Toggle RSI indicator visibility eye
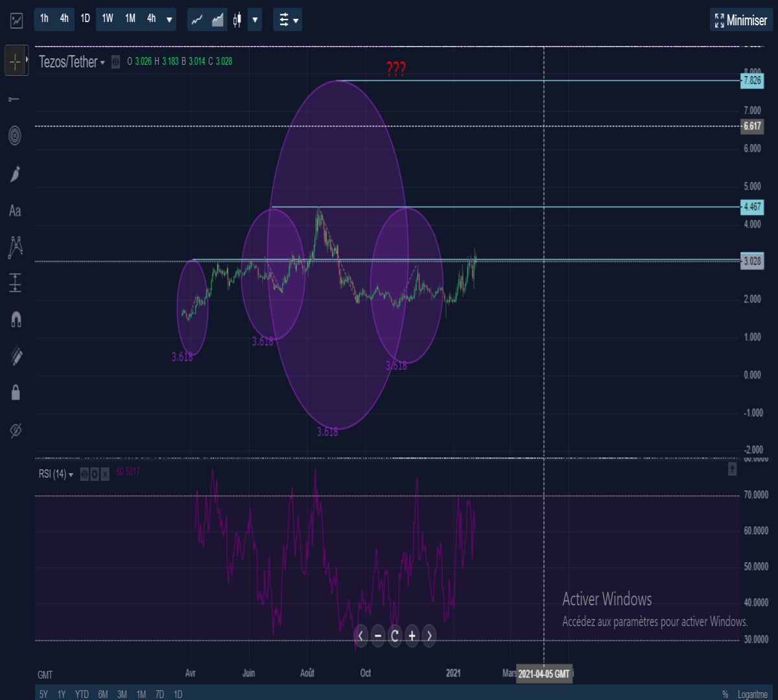The height and width of the screenshot is (700, 778). (x=84, y=474)
